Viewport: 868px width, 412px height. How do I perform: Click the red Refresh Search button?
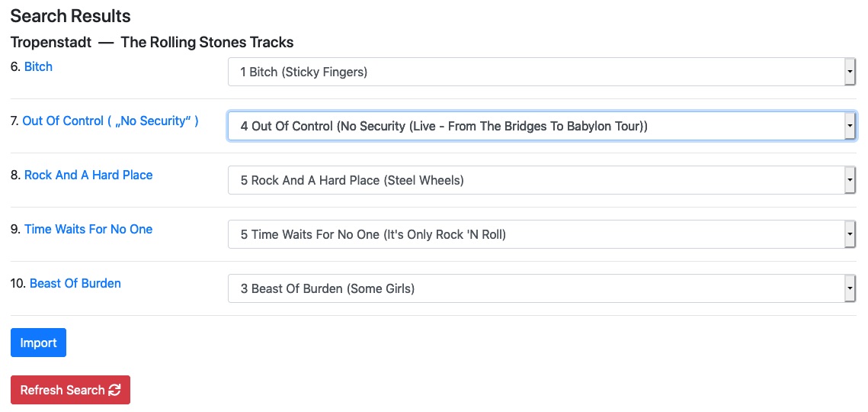(x=70, y=390)
